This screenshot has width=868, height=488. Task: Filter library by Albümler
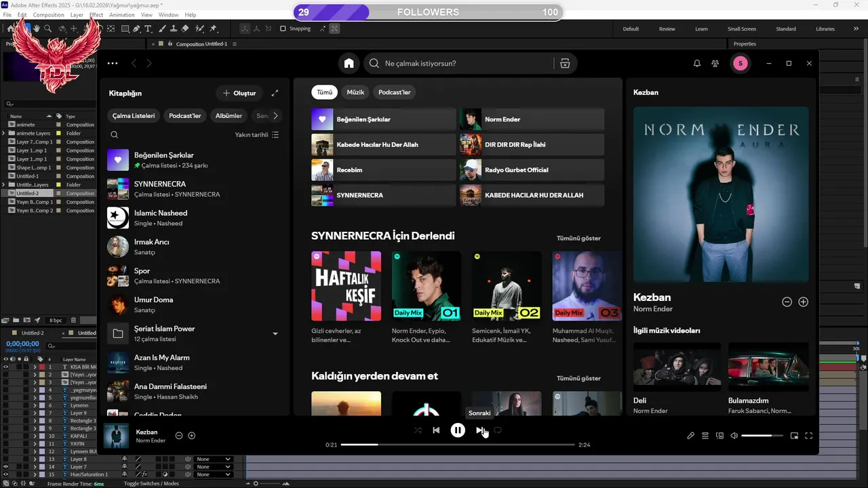click(229, 116)
